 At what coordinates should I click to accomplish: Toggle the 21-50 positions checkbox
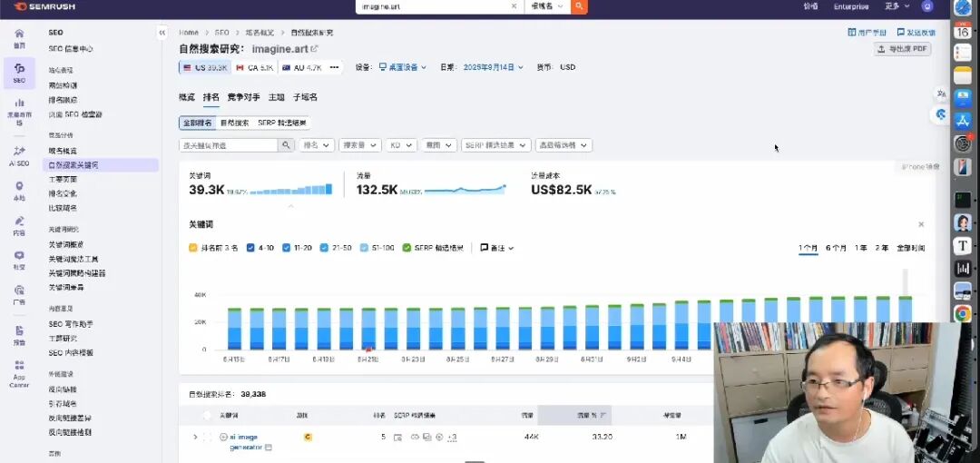324,248
